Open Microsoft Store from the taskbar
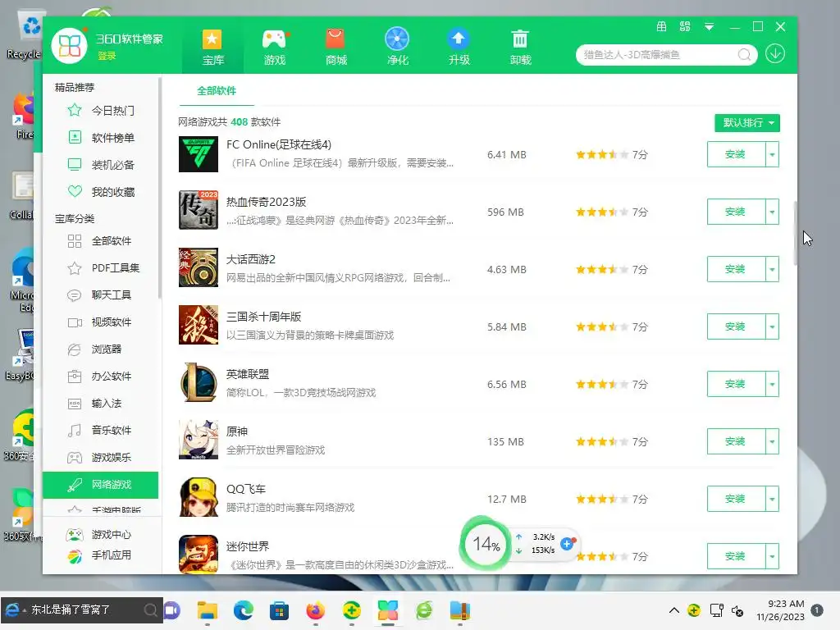Viewport: 840px width, 630px height. 279,610
